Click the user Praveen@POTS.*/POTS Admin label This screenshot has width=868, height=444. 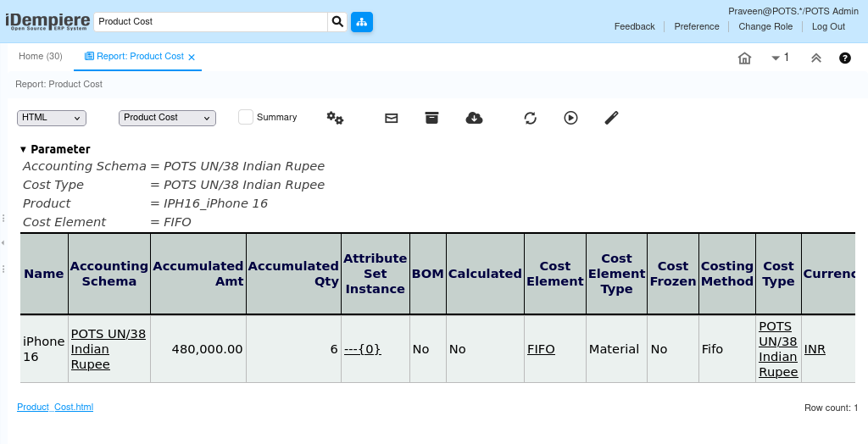click(x=793, y=11)
